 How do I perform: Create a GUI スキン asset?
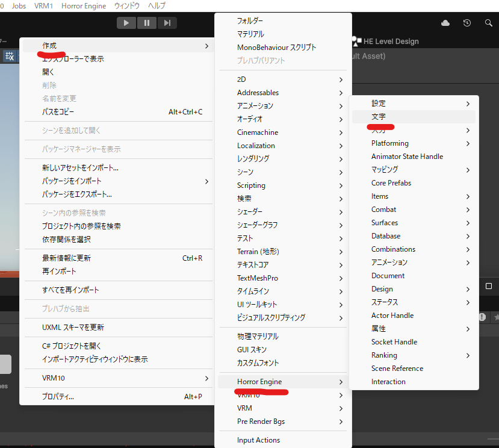[x=284, y=350]
